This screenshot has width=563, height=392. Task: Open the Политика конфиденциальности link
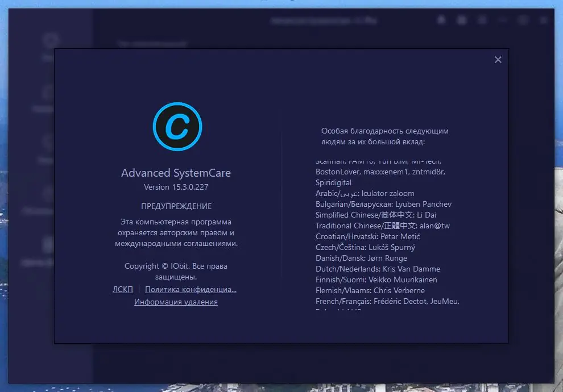[190, 289]
